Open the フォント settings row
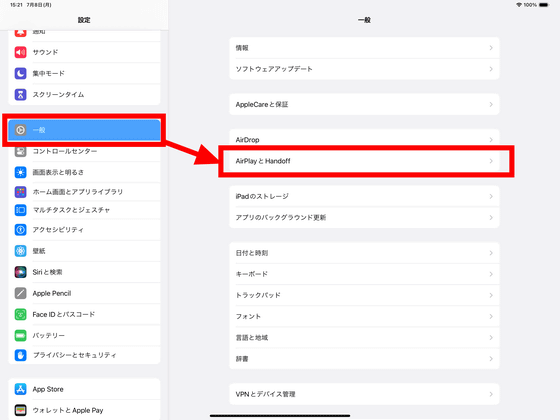The width and height of the screenshot is (560, 420). pyautogui.click(x=364, y=316)
